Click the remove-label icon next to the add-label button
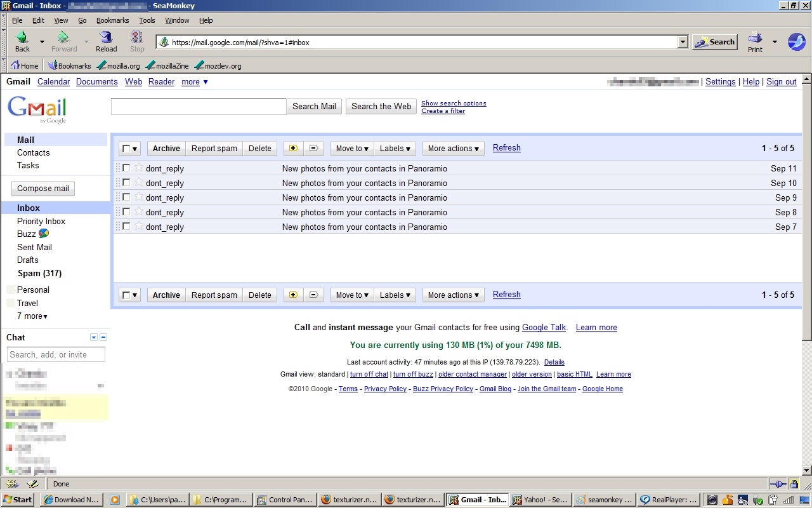 pos(313,148)
